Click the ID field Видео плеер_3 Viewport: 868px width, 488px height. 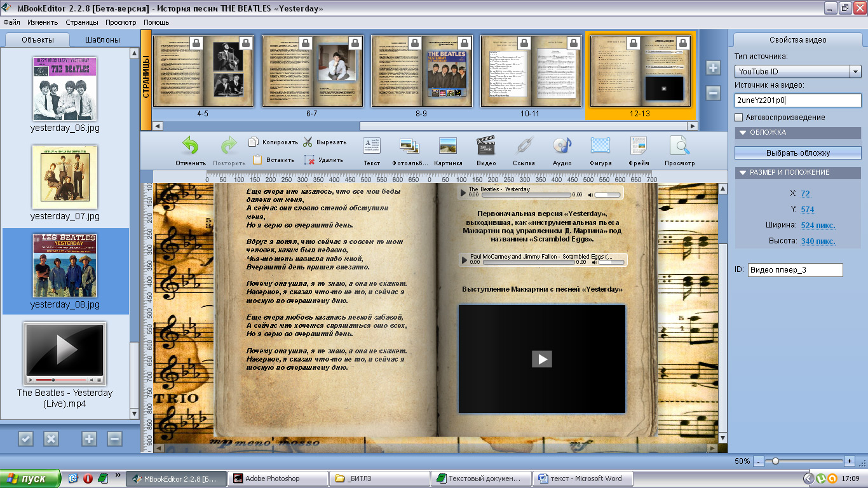(796, 270)
